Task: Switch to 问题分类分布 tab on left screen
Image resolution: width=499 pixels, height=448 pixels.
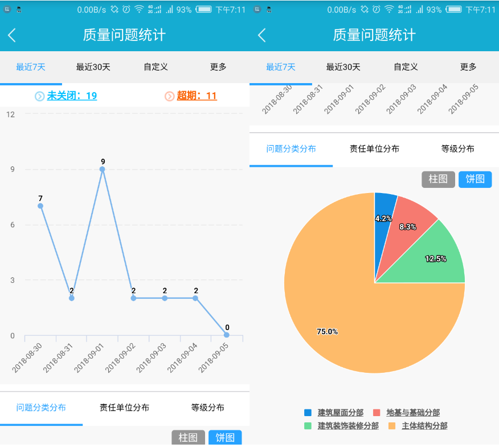Action: coord(41,408)
